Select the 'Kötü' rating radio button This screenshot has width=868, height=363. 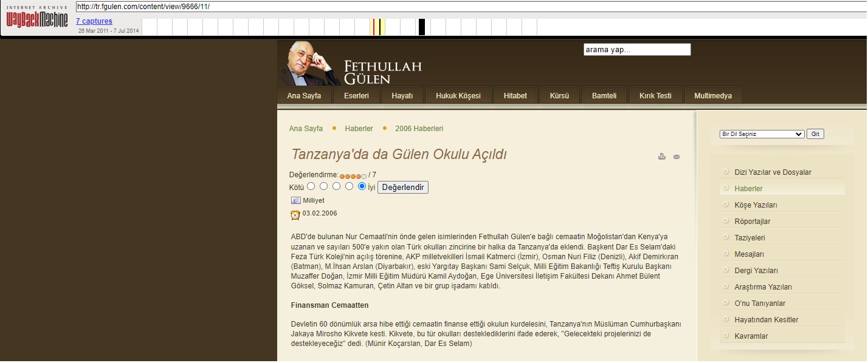pyautogui.click(x=311, y=186)
